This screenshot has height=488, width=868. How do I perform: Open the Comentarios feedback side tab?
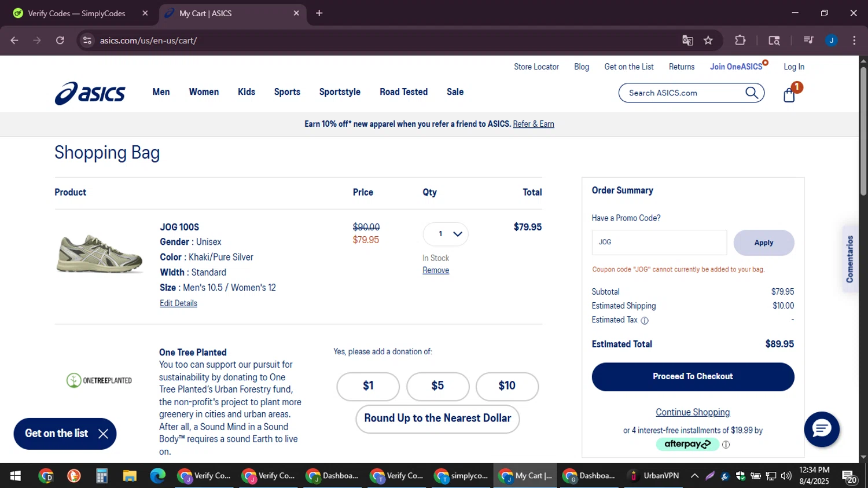850,259
